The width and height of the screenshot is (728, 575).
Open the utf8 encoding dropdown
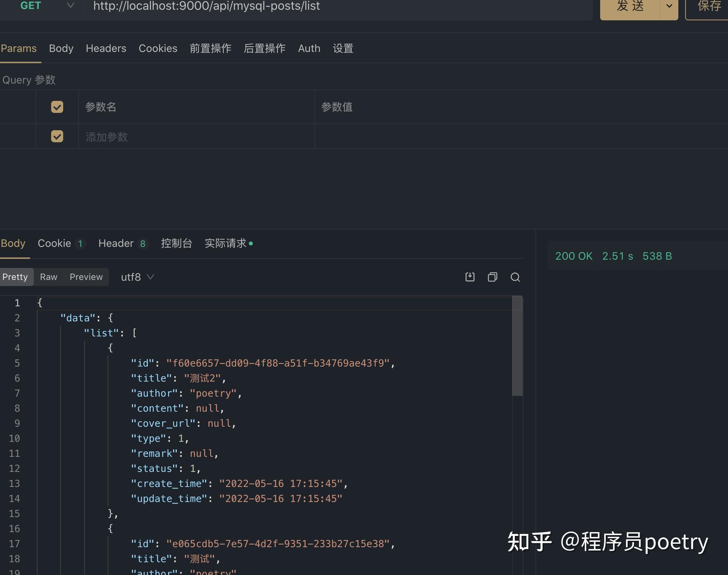coord(137,277)
